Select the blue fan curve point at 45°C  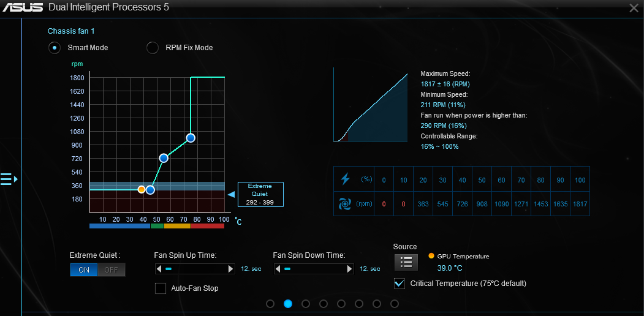(x=150, y=190)
